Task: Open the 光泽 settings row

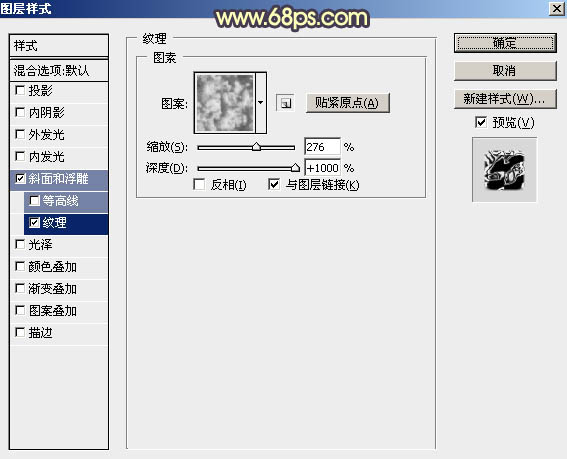Action: click(x=59, y=245)
